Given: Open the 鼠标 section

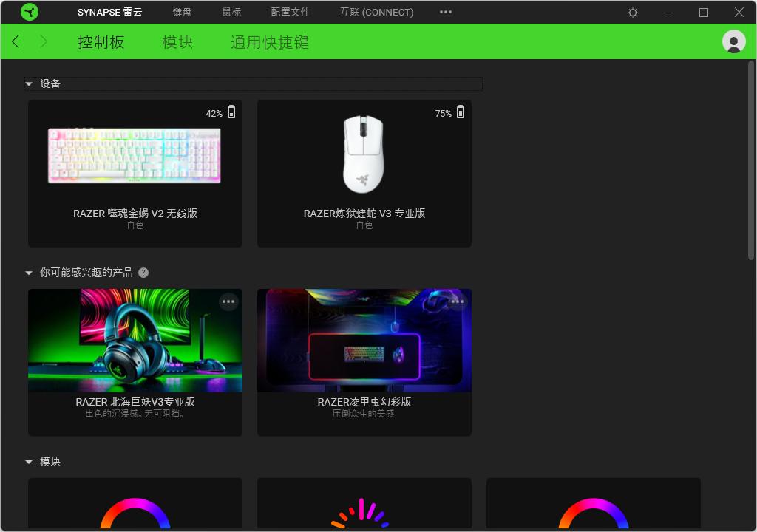Looking at the screenshot, I should point(231,12).
